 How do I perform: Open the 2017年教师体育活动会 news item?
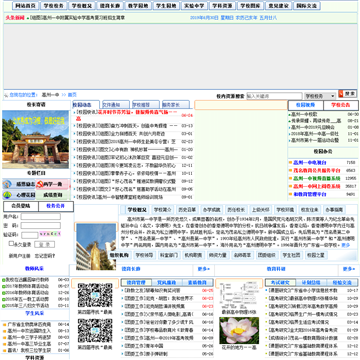pyautogui.click(x=27, y=286)
